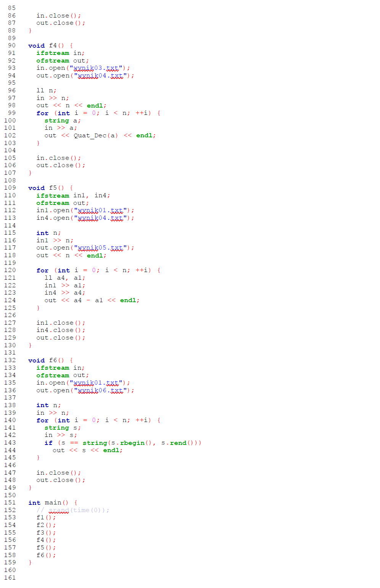Click the 'int n;' declaration on line 115

(48, 233)
